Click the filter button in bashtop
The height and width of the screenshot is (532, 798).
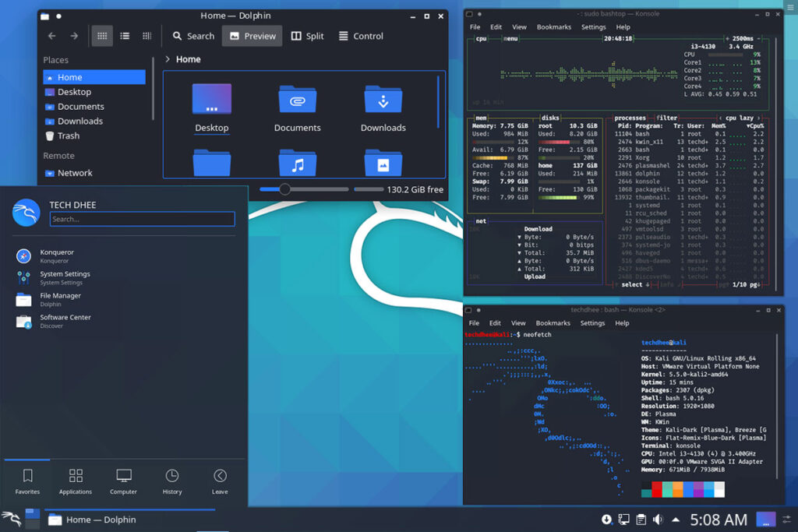coord(669,118)
